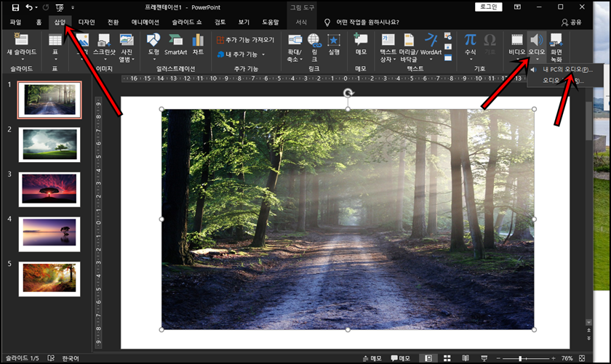The width and height of the screenshot is (611, 364).
Task: Choose 내 PC의 오디오 from audio menu
Action: [x=565, y=69]
